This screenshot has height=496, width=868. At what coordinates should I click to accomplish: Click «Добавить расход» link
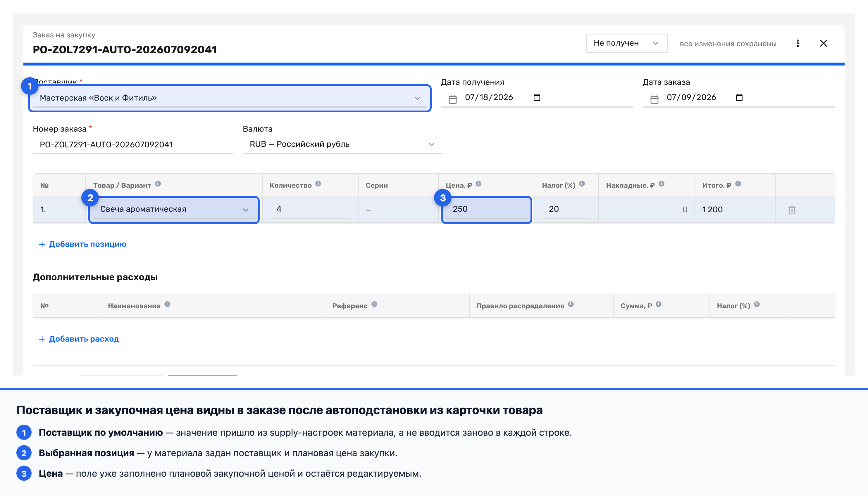pos(79,339)
